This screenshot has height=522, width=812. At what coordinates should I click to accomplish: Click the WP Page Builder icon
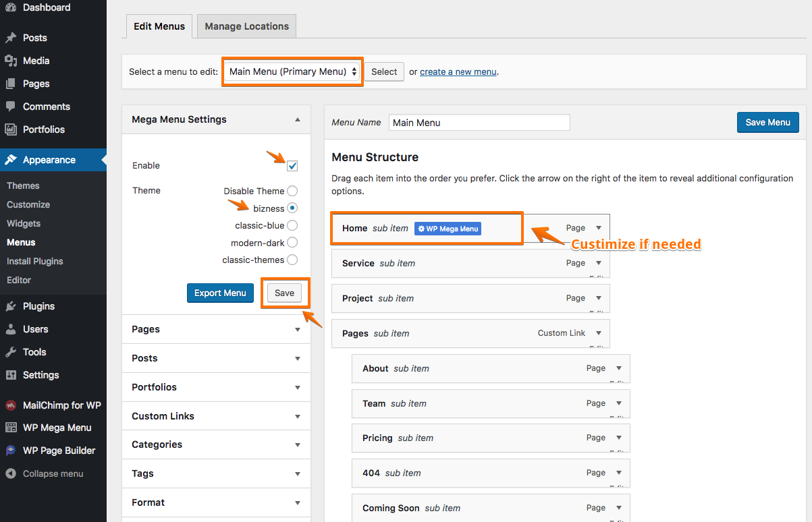11,451
